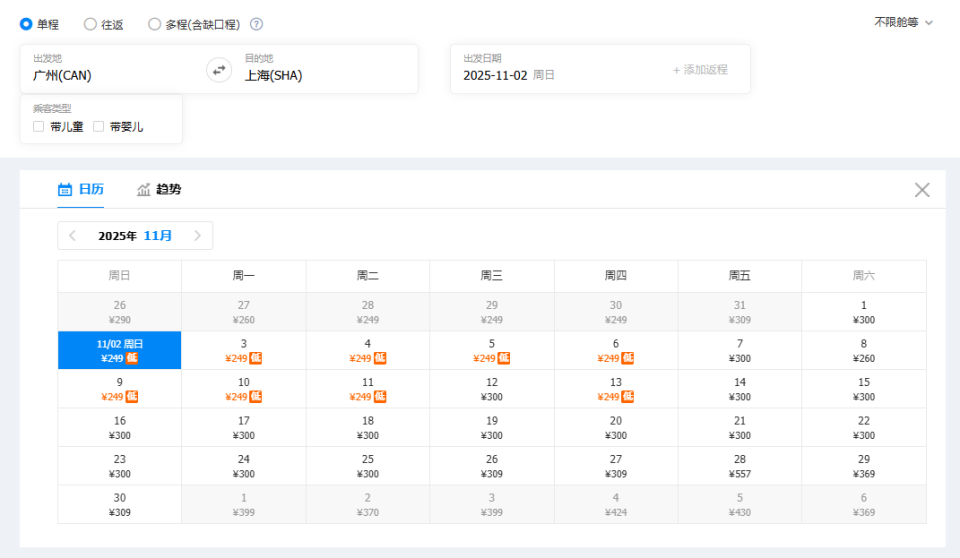This screenshot has width=960, height=558.
Task: Go to next month in calendar
Action: click(198, 236)
